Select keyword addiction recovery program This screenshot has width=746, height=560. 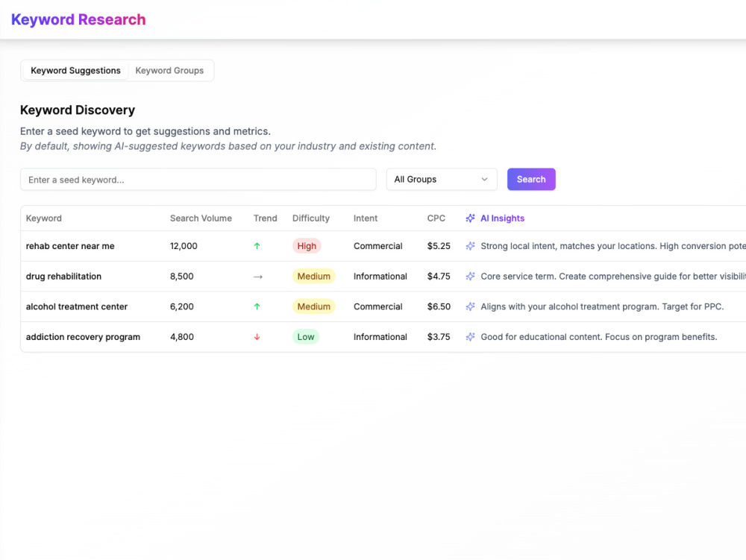pyautogui.click(x=83, y=336)
